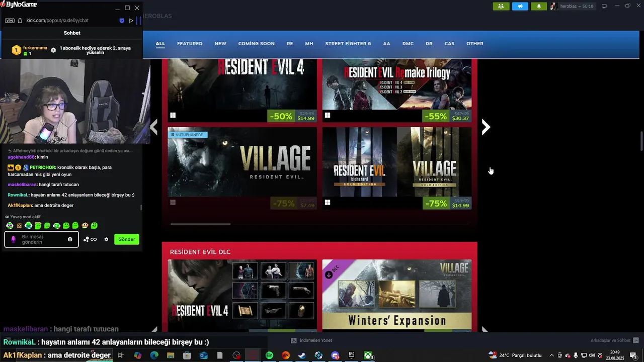644x362 pixels.
Task: Open chat settings gear icon
Action: click(x=106, y=239)
